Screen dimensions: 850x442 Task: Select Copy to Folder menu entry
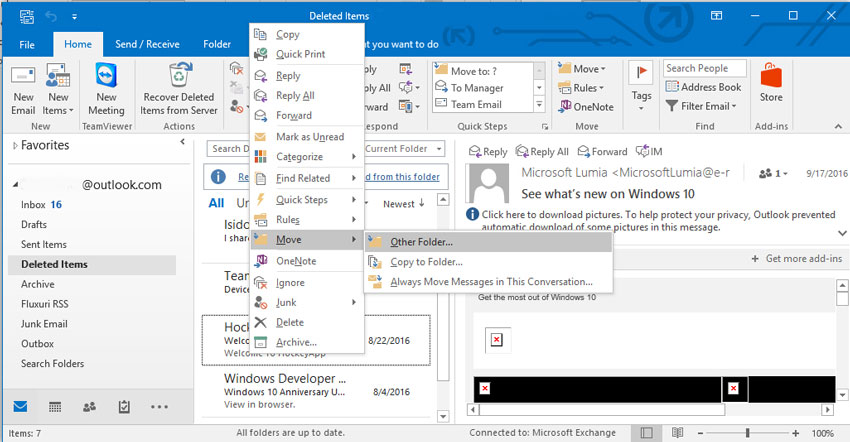(426, 262)
